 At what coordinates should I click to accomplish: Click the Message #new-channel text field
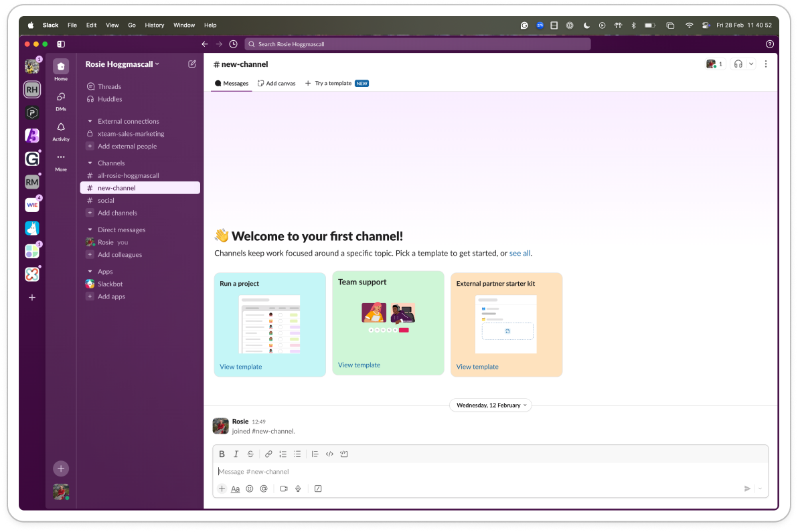490,472
